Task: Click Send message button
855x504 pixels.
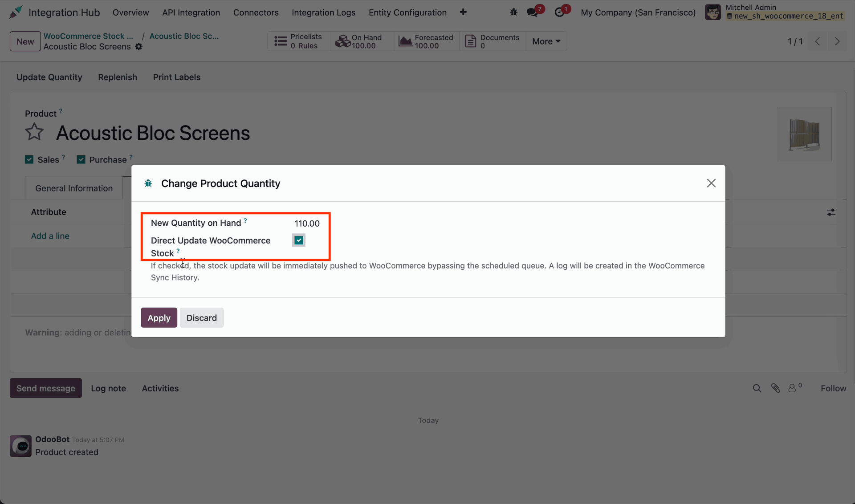Action: (46, 389)
